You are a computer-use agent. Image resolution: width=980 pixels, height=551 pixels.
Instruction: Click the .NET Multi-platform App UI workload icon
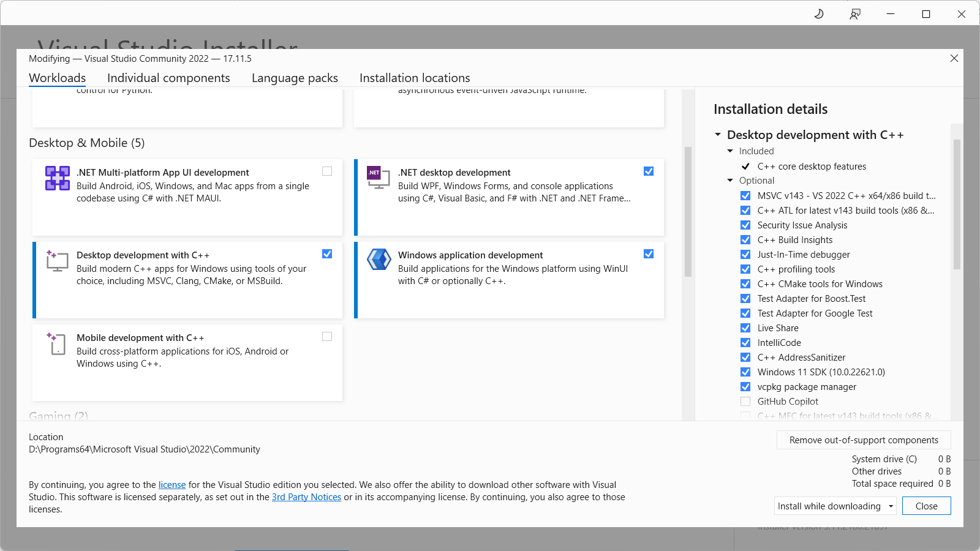coord(57,178)
